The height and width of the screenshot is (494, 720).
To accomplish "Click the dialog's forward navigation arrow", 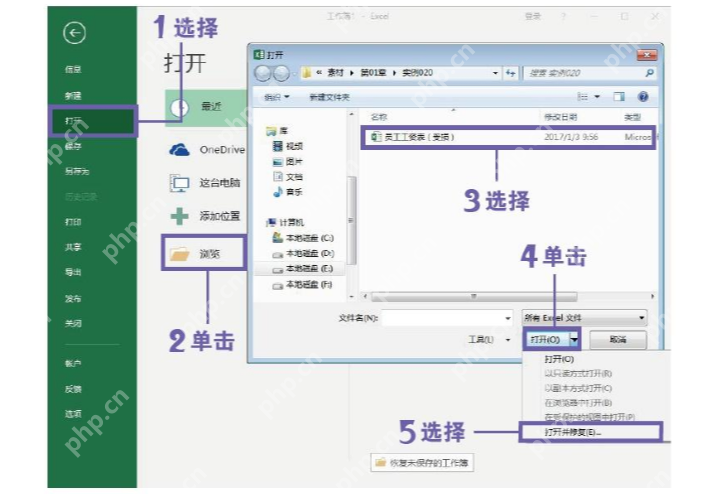I will tap(281, 73).
